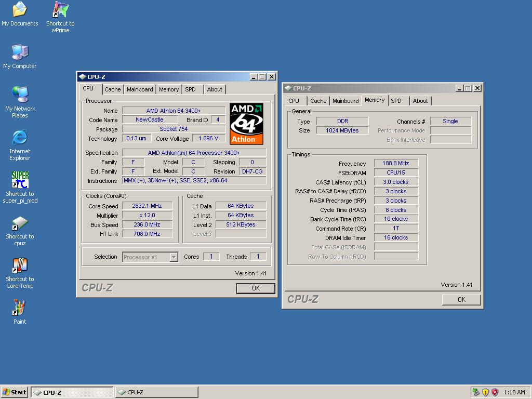The width and height of the screenshot is (532, 399).
Task: Click the Name field AMD Athlon 64 3400+
Action: click(x=174, y=111)
